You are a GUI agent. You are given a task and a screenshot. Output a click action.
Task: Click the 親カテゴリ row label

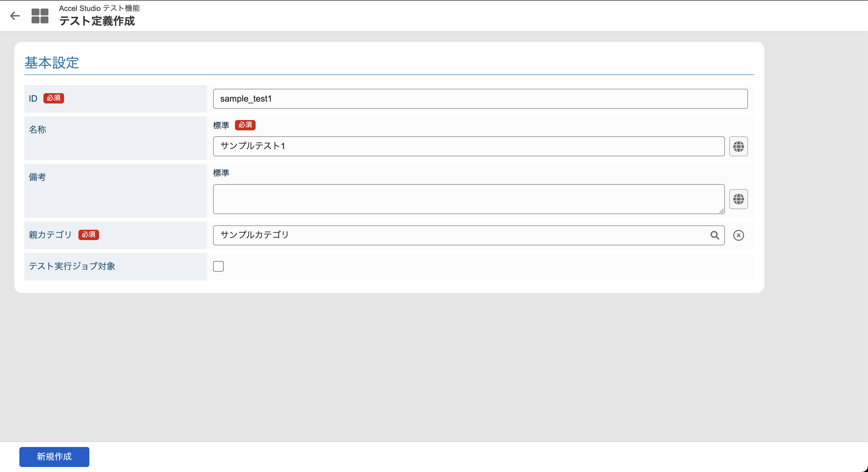[x=50, y=235]
